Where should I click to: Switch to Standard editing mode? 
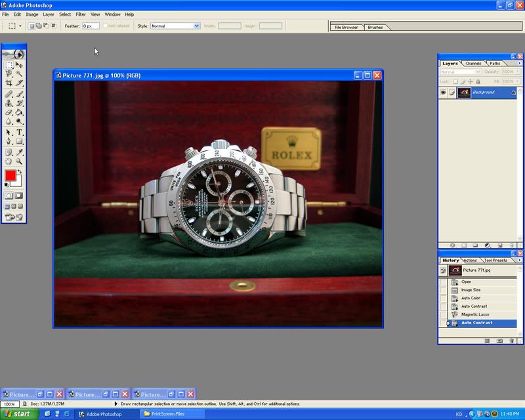click(9, 196)
